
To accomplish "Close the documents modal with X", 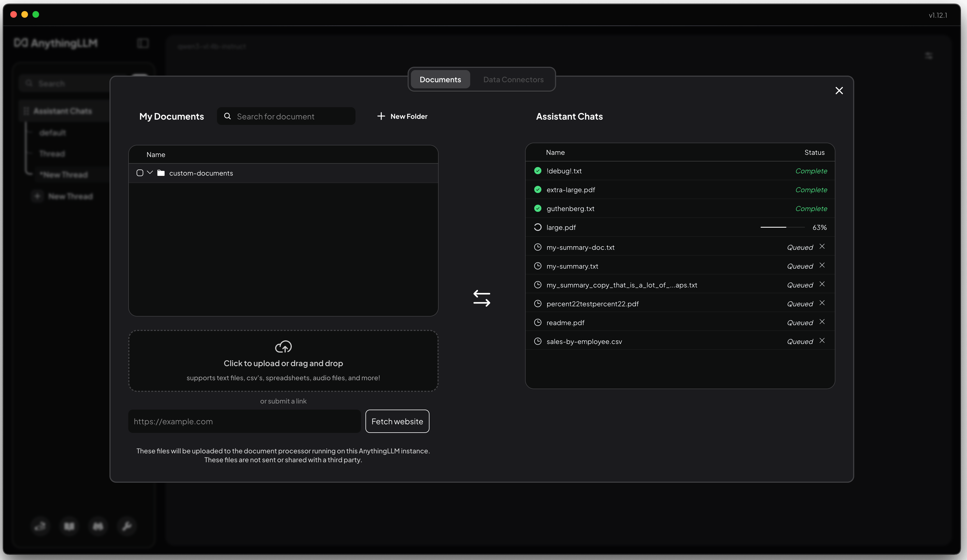I will click(839, 91).
